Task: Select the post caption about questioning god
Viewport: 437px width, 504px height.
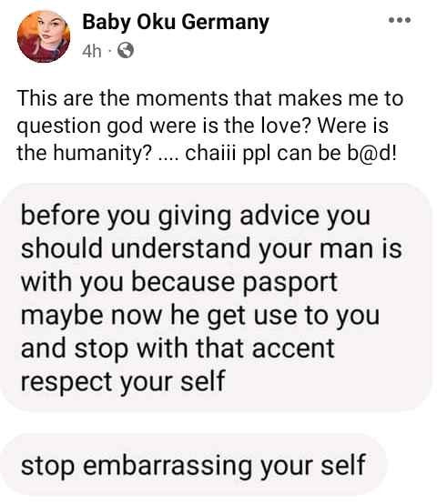Action: point(210,126)
